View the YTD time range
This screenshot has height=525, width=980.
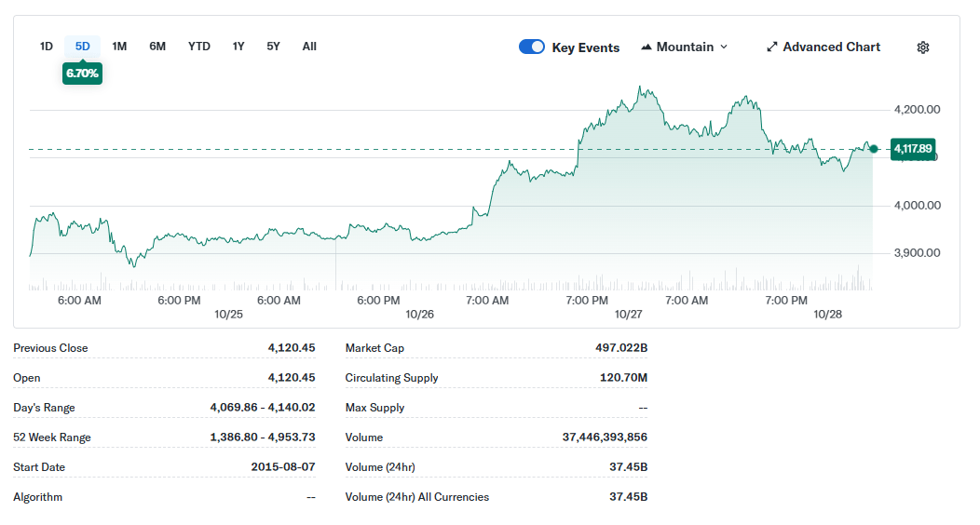199,47
